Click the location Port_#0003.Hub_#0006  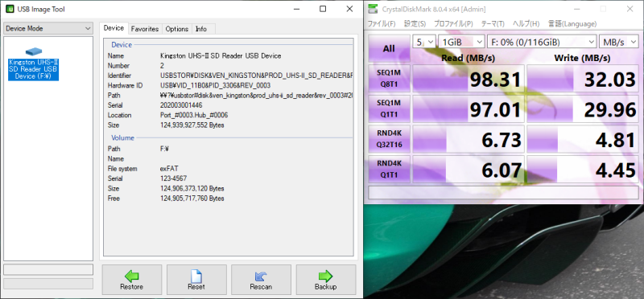[194, 115]
